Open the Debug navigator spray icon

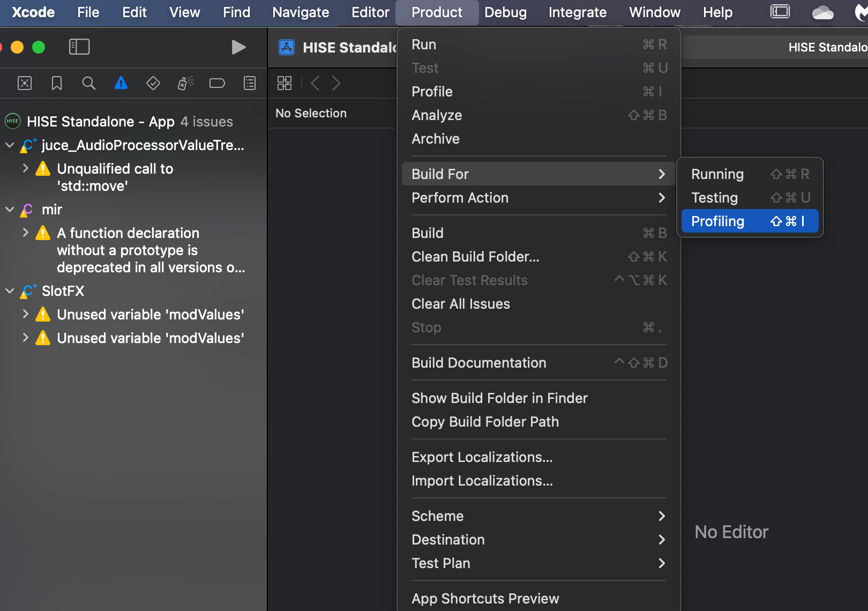185,83
